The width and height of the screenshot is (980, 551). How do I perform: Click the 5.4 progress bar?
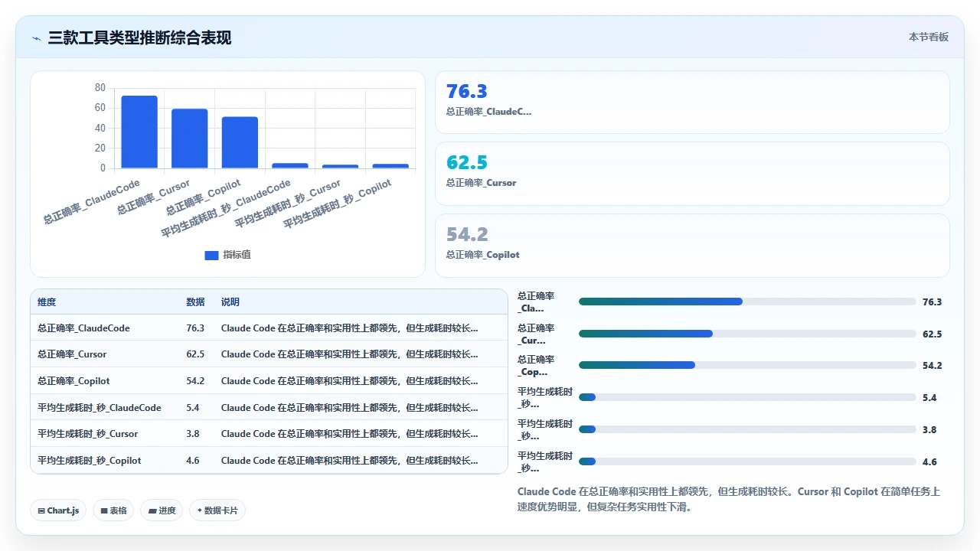747,397
